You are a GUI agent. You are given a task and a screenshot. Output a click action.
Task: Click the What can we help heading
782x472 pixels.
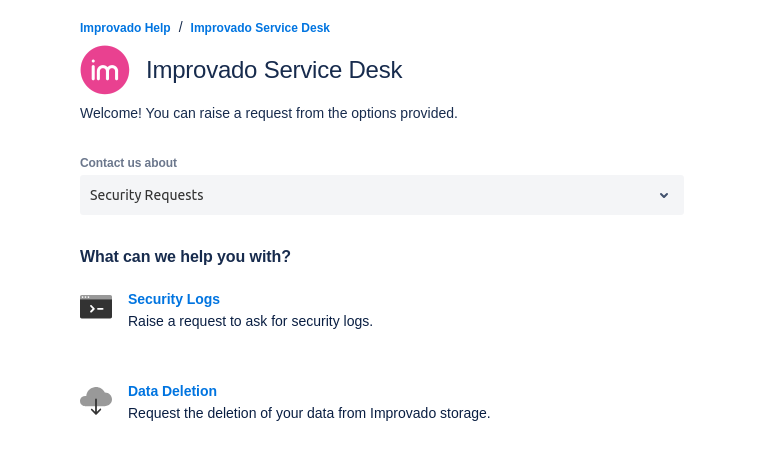[x=185, y=257]
